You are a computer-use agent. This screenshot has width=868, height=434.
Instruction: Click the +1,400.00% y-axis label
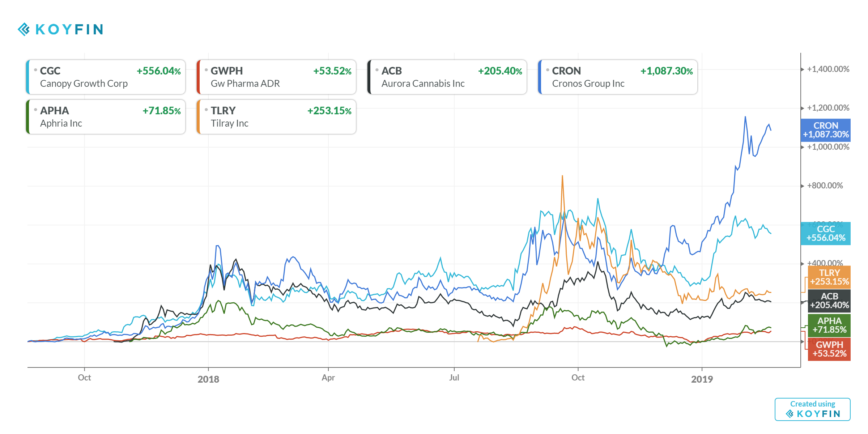(828, 69)
